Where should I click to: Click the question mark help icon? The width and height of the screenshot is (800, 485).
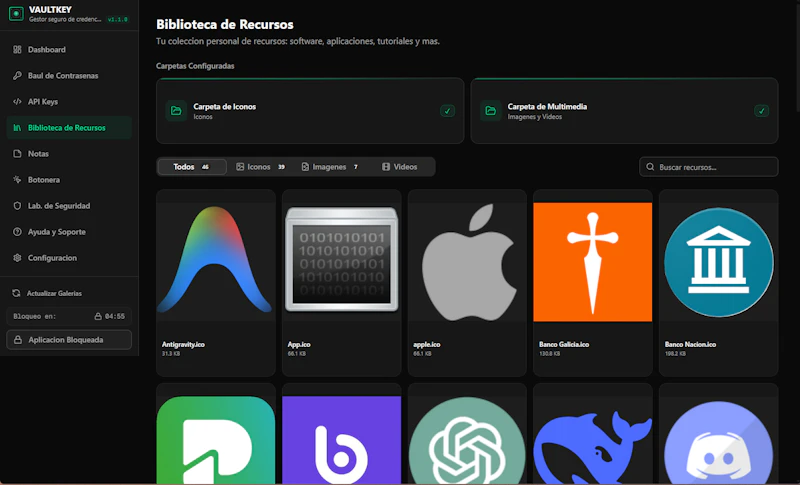17,232
